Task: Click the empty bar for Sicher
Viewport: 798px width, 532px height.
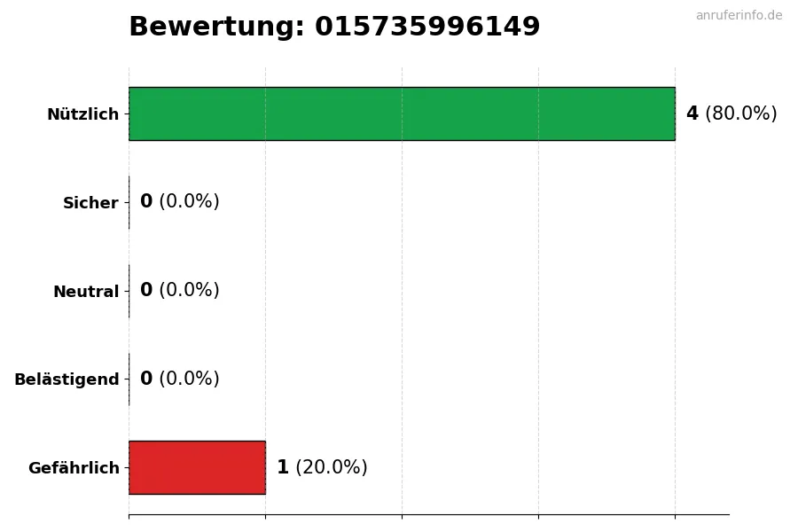Action: (129, 202)
